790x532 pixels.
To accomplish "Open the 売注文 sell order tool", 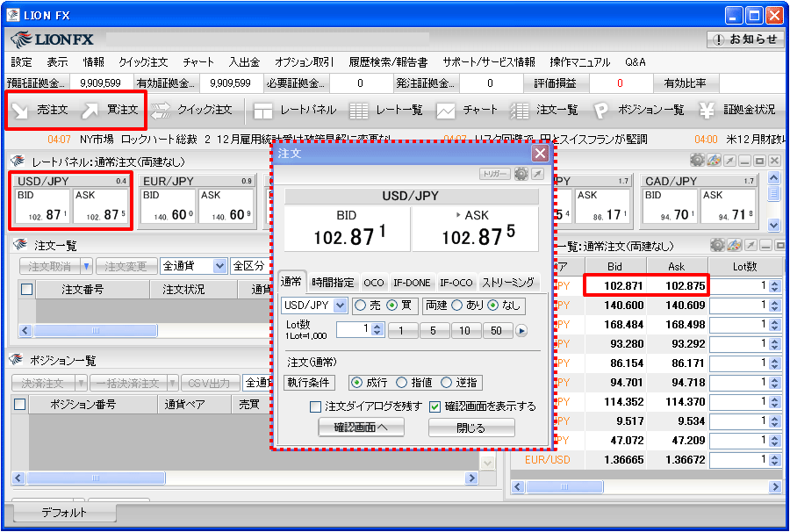I will [x=40, y=110].
